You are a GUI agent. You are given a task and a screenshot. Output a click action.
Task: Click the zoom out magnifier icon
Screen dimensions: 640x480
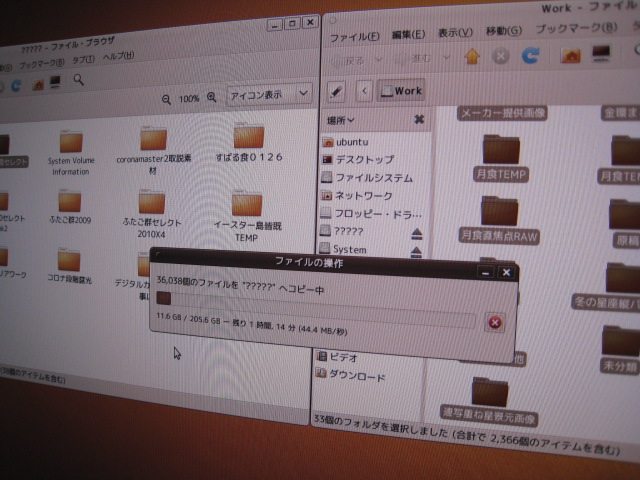(166, 98)
